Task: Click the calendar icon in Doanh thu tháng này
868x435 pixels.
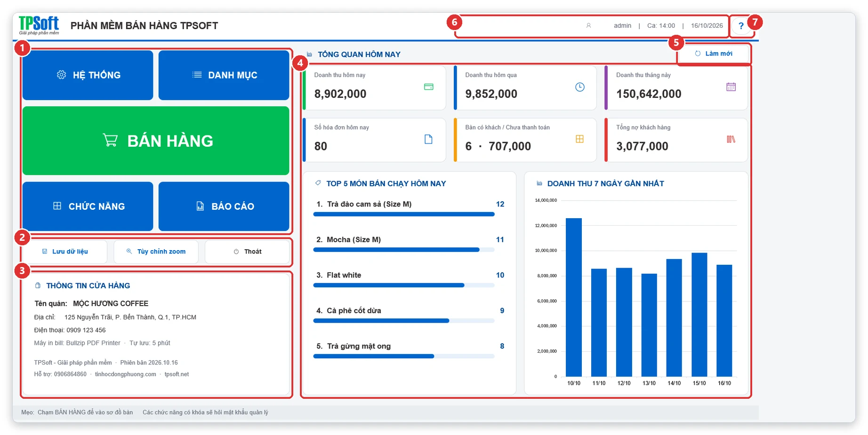Action: 731,87
